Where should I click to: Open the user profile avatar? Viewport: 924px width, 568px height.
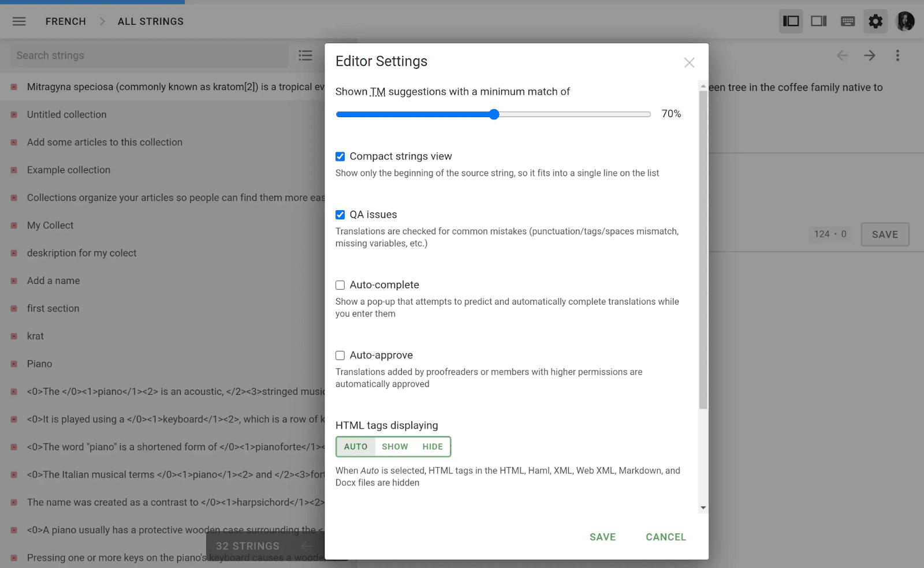coord(904,21)
